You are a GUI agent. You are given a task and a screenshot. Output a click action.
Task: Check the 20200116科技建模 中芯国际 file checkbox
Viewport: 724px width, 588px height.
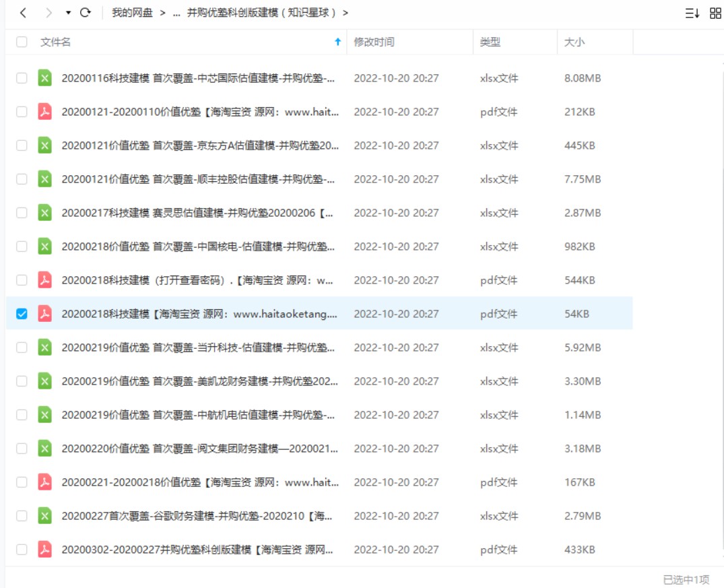coord(22,78)
